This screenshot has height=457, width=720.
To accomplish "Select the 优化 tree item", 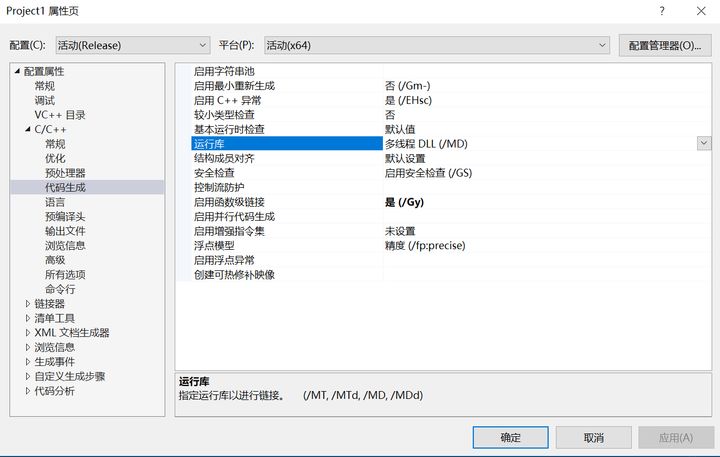I will point(55,158).
